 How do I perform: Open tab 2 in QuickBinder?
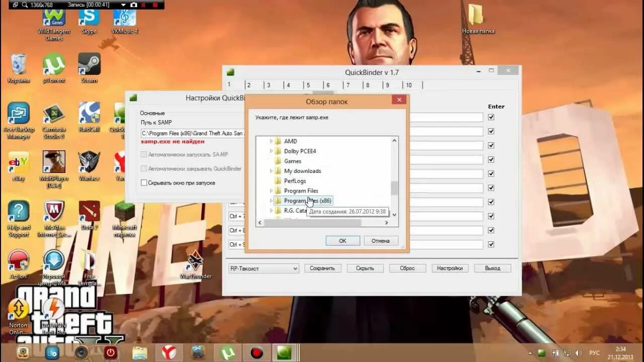pos(249,85)
